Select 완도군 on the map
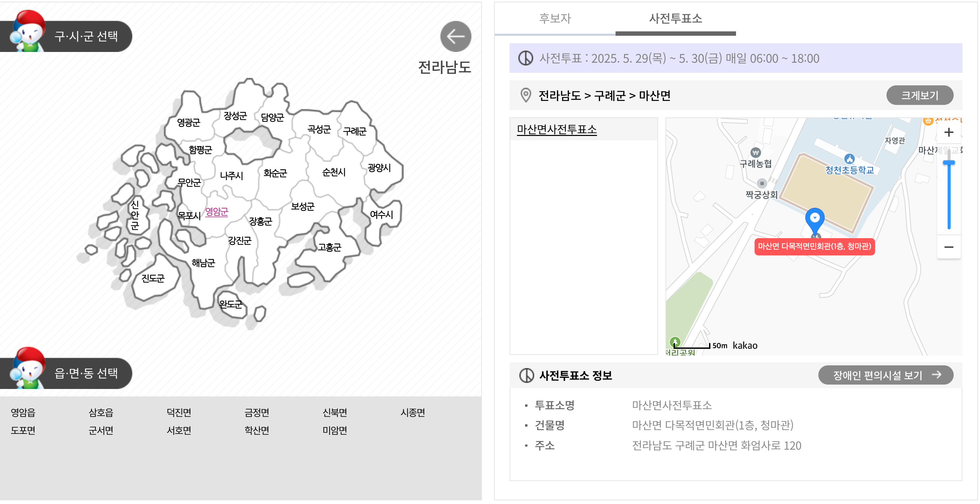The height and width of the screenshot is (504, 980). tap(230, 304)
